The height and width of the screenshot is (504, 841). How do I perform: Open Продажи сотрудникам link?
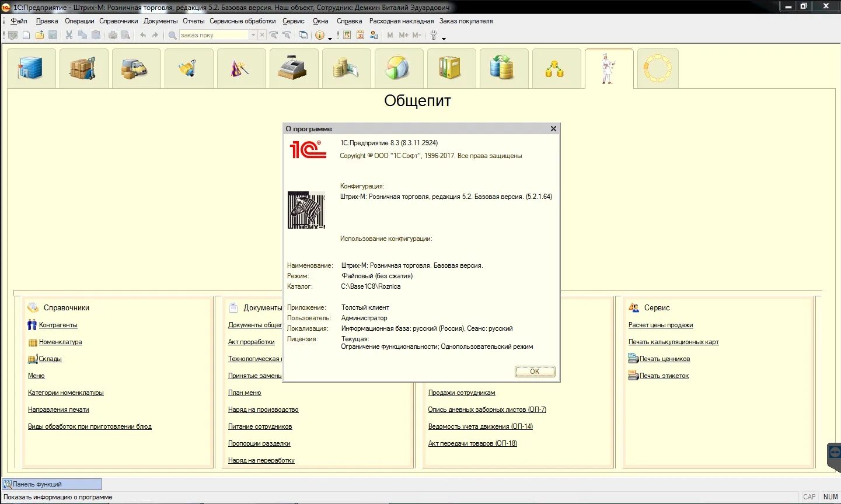pos(462,393)
